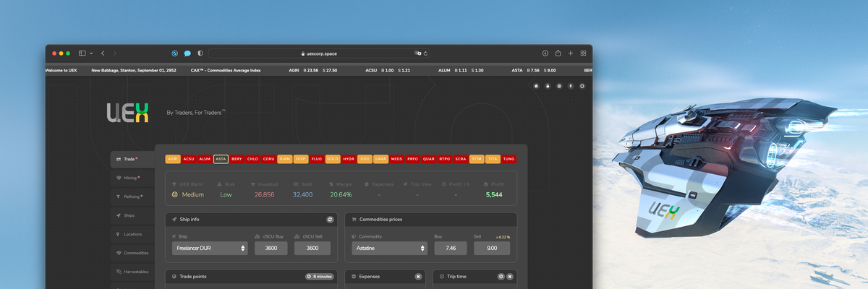Viewport: 868px width, 289px height.
Task: Toggle Safari's sidebar
Action: coord(82,53)
